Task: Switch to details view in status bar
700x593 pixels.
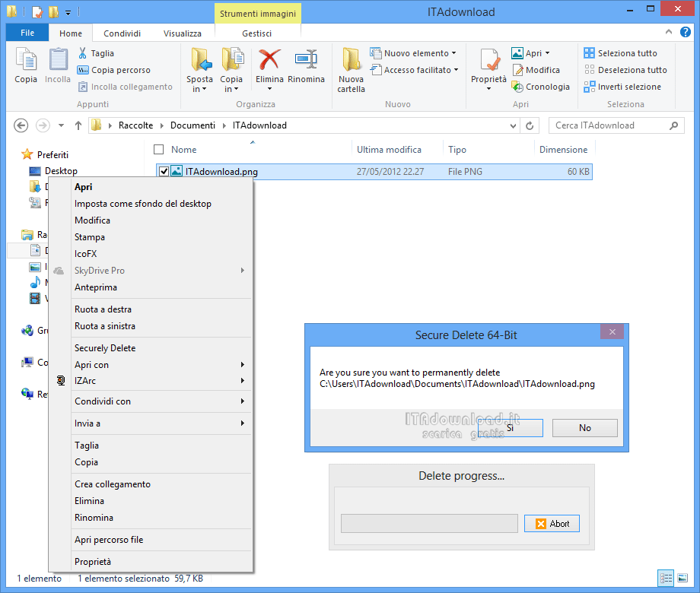Action: tap(666, 579)
